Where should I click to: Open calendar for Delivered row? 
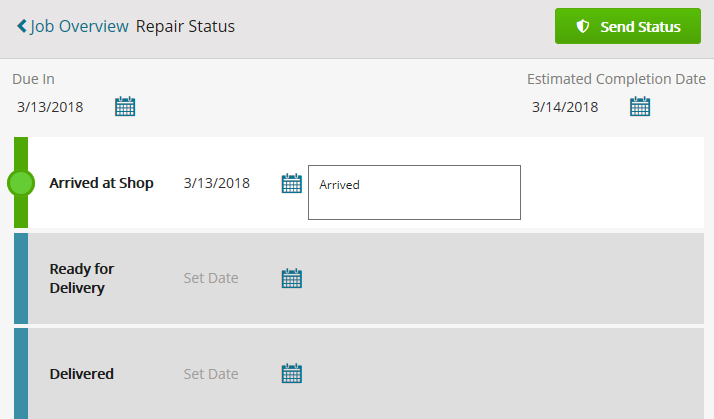point(291,373)
